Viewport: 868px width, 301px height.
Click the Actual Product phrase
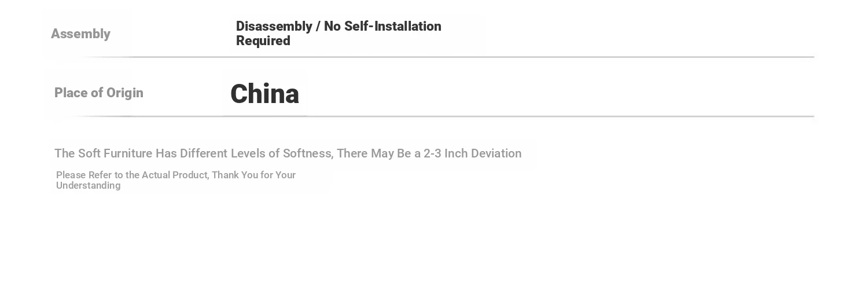[x=175, y=175]
